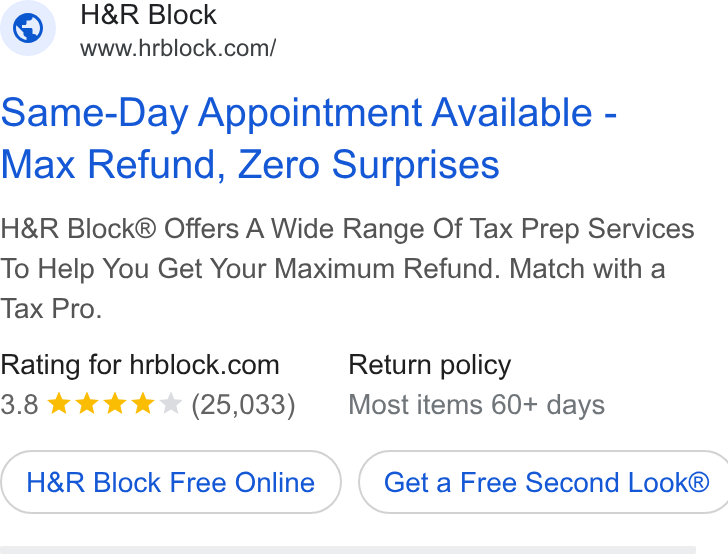Click the grey divider bar at the bottom

tap(348, 550)
